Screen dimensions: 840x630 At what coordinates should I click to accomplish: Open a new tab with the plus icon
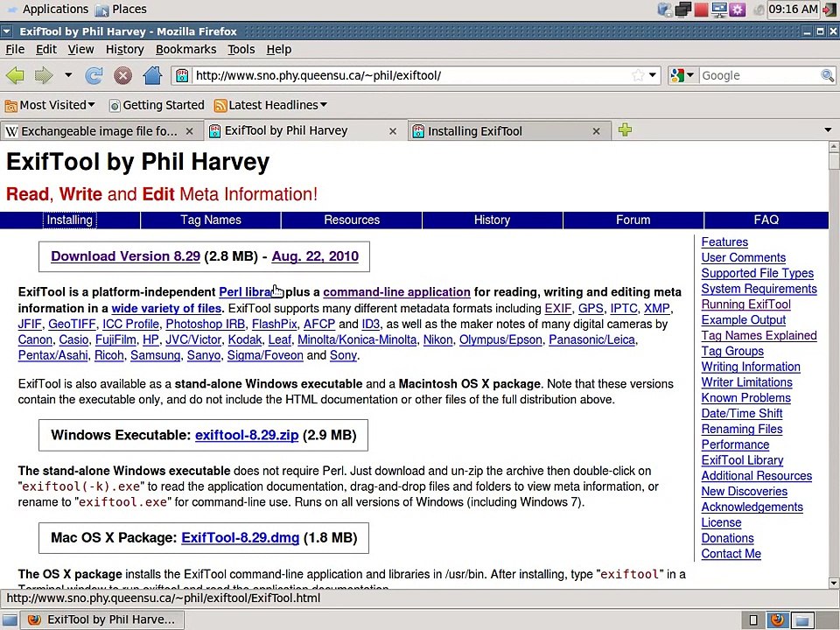625,129
